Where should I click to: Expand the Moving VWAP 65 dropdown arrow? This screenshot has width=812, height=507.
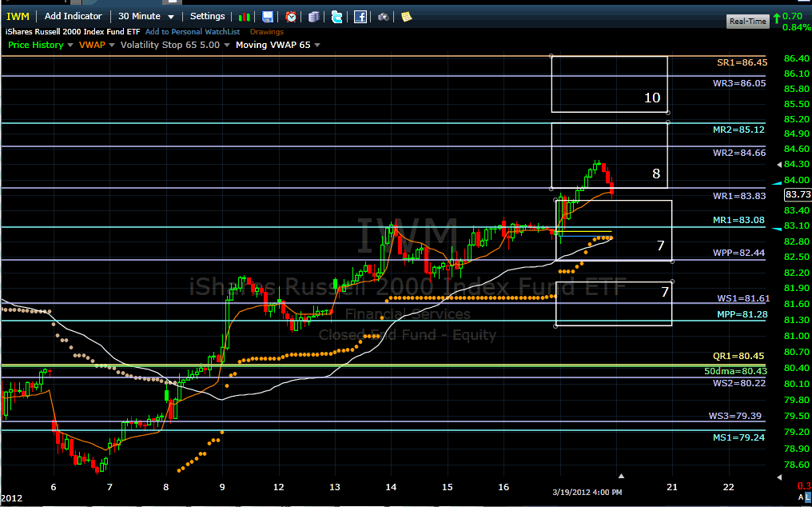point(317,46)
